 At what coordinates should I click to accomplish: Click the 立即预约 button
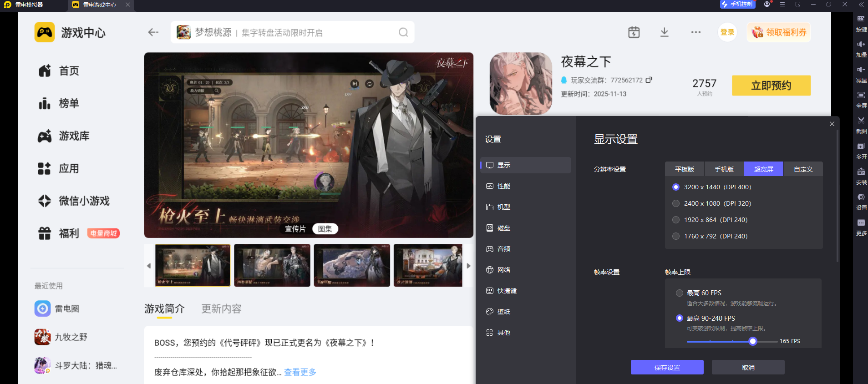pos(771,86)
